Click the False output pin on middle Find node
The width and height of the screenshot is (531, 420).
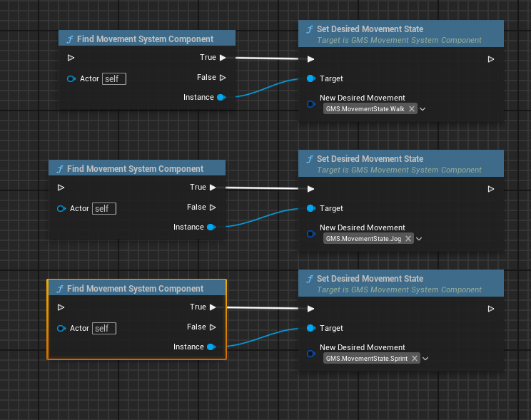pyautogui.click(x=213, y=208)
